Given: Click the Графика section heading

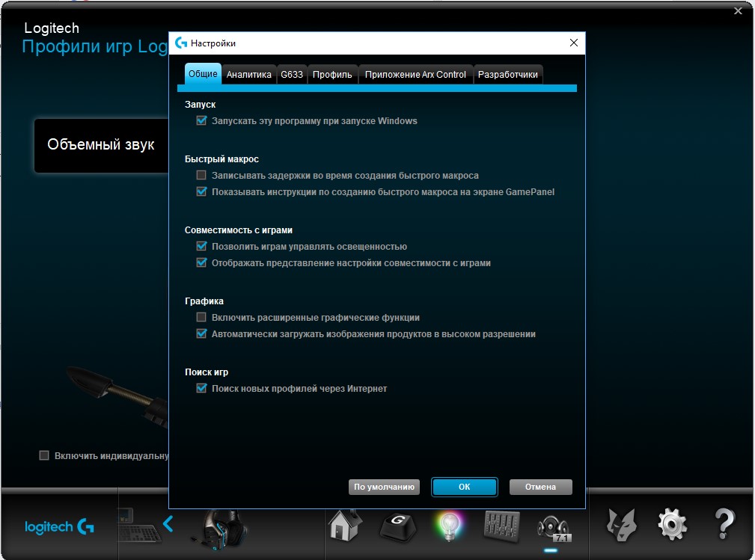Looking at the screenshot, I should point(204,301).
